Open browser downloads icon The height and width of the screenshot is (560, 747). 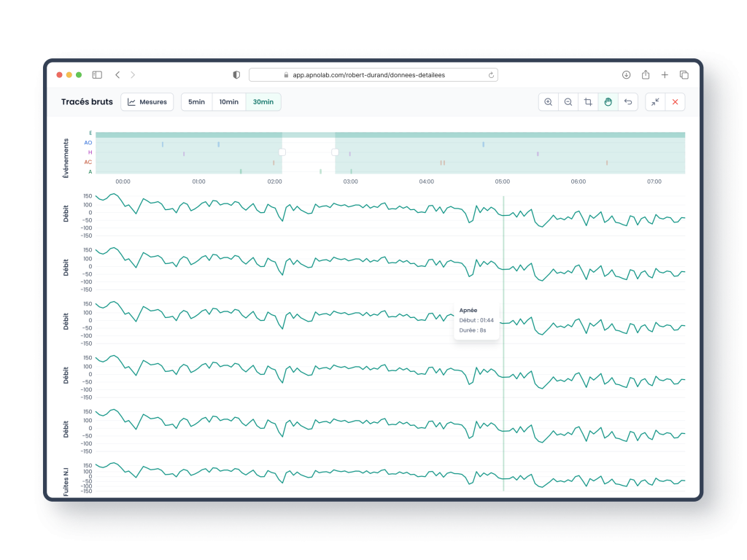pos(626,75)
